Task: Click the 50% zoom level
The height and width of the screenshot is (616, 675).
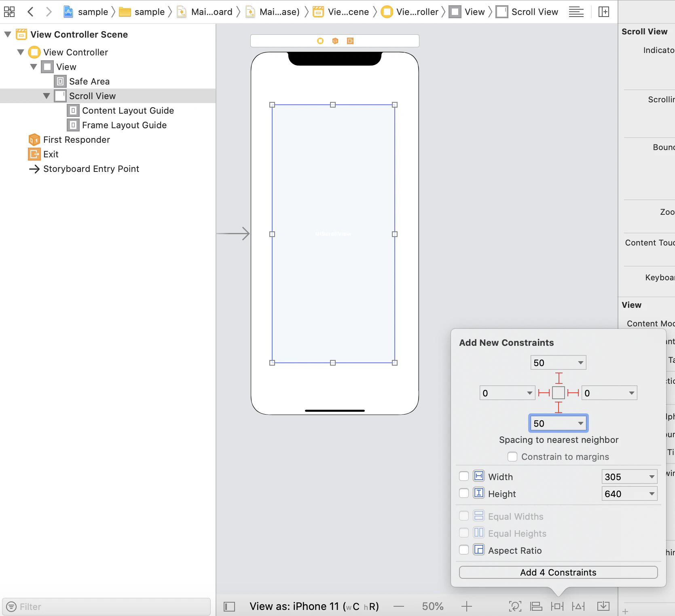Action: point(433,606)
